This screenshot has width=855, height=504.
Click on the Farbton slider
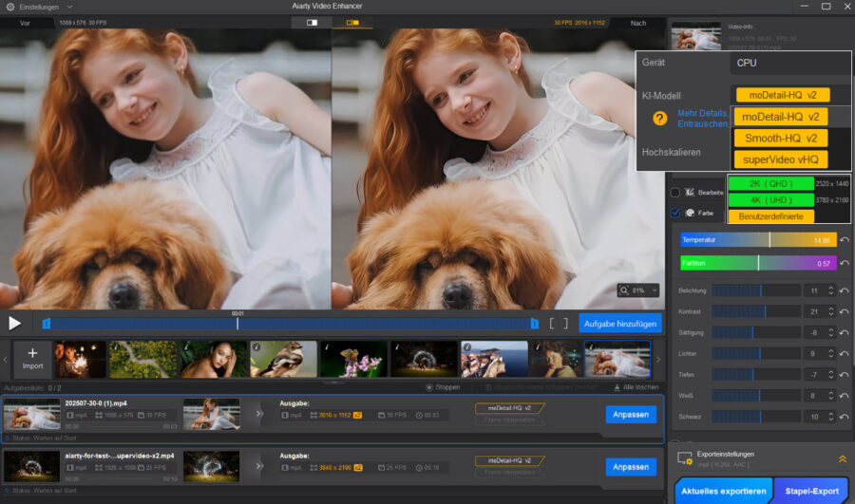[757, 263]
